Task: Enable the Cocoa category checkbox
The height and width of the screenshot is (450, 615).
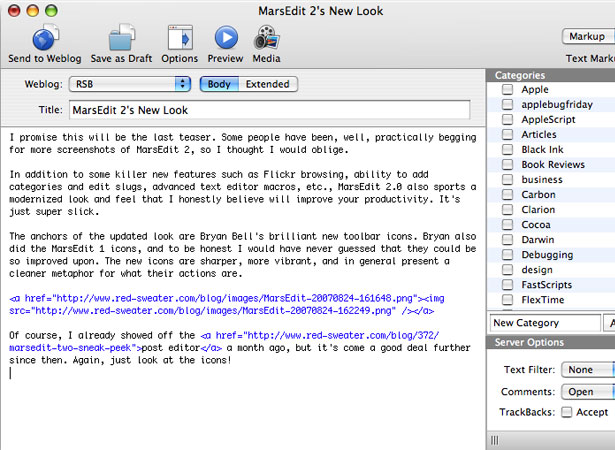Action: pyautogui.click(x=508, y=224)
